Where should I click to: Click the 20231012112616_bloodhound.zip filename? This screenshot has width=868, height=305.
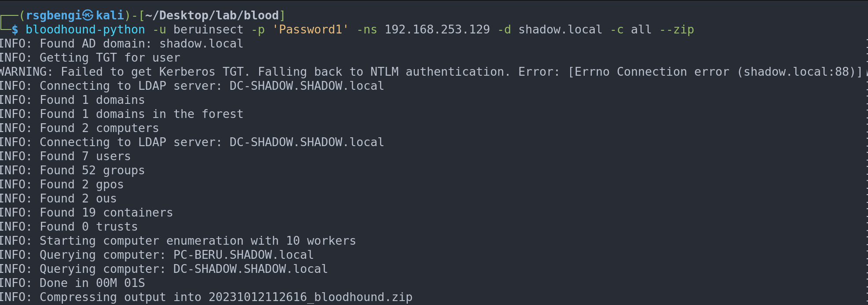310,297
